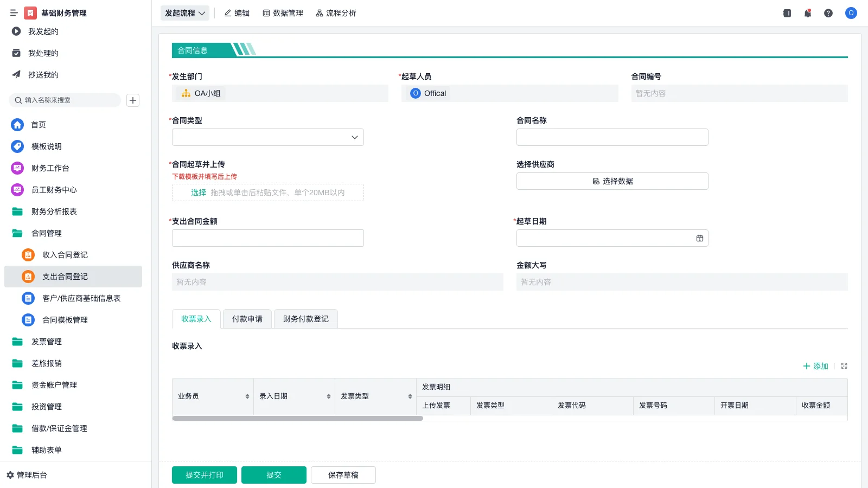Open the 发起流程 dropdown
The height and width of the screenshot is (488, 868).
coord(185,13)
